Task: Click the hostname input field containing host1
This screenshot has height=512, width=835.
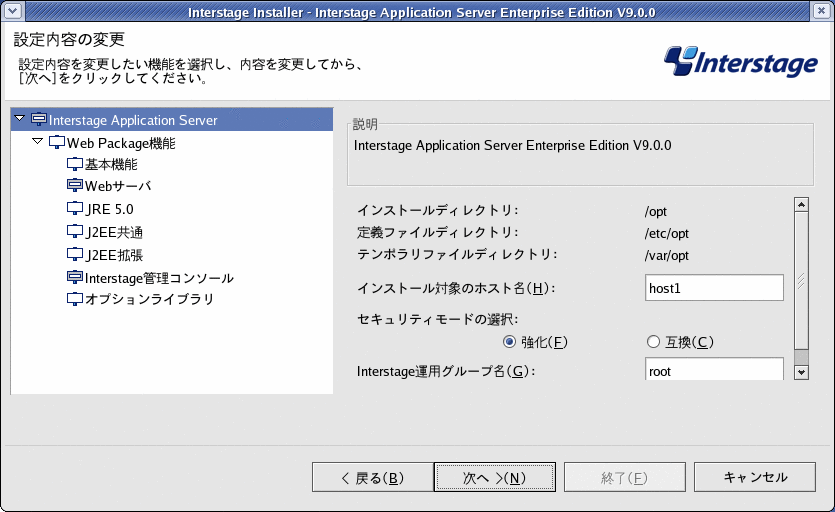Action: tap(714, 288)
